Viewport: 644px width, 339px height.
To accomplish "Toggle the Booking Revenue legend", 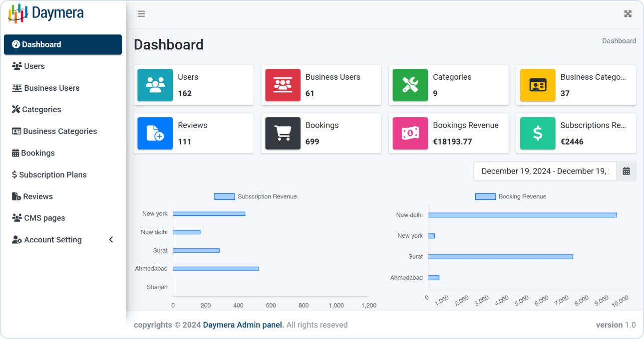I will tap(511, 196).
